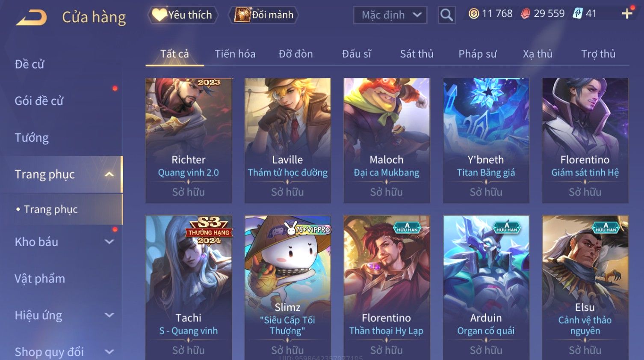The height and width of the screenshot is (360, 644).
Task: Select the Tiến hóa tab
Action: click(235, 54)
